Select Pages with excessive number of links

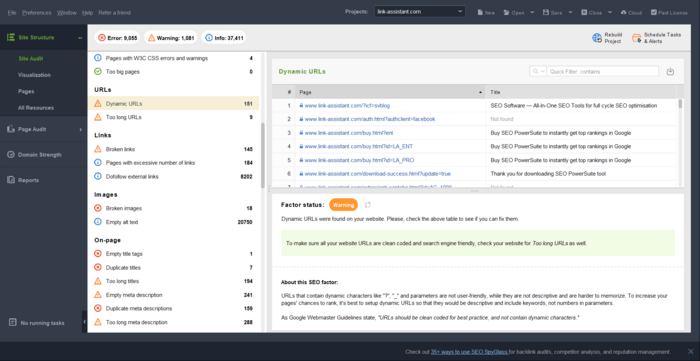(174, 163)
